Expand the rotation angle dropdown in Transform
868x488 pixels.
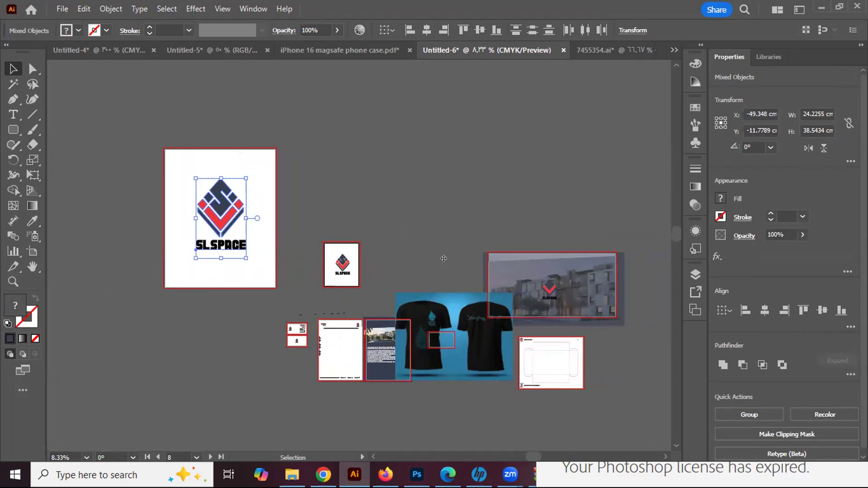pyautogui.click(x=770, y=147)
